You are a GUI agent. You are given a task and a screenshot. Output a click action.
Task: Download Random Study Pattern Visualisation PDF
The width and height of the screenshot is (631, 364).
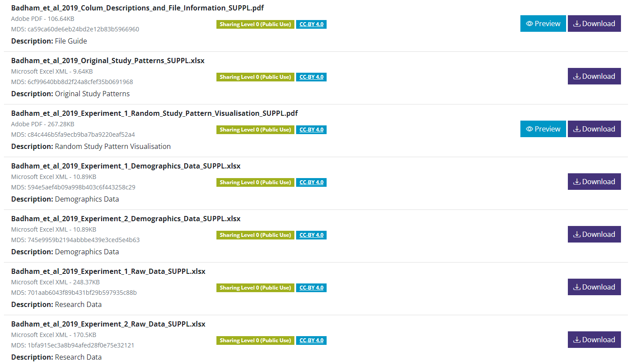(x=594, y=129)
